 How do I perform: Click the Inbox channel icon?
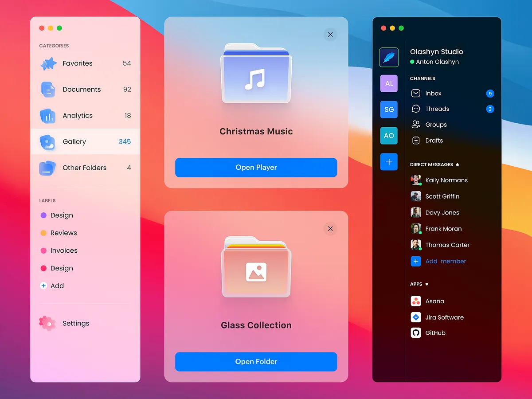pos(415,93)
